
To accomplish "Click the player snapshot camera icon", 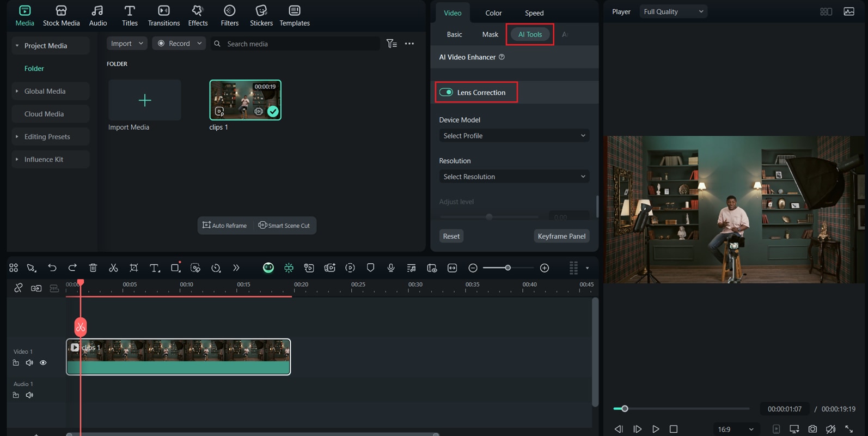I will tap(812, 429).
